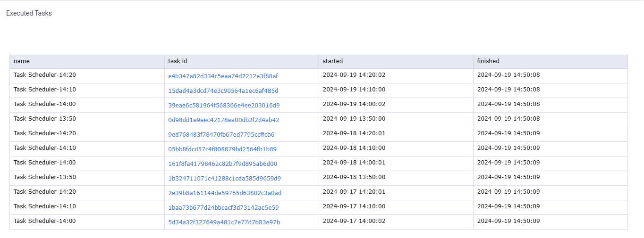Image resolution: width=644 pixels, height=238 pixels.
Task: Click the "finished" column header
Action: (488, 61)
